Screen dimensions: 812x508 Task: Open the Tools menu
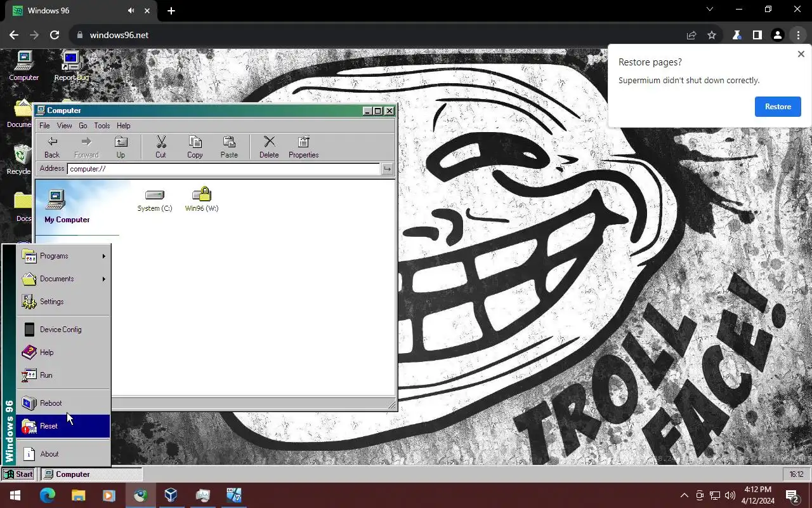pos(102,126)
